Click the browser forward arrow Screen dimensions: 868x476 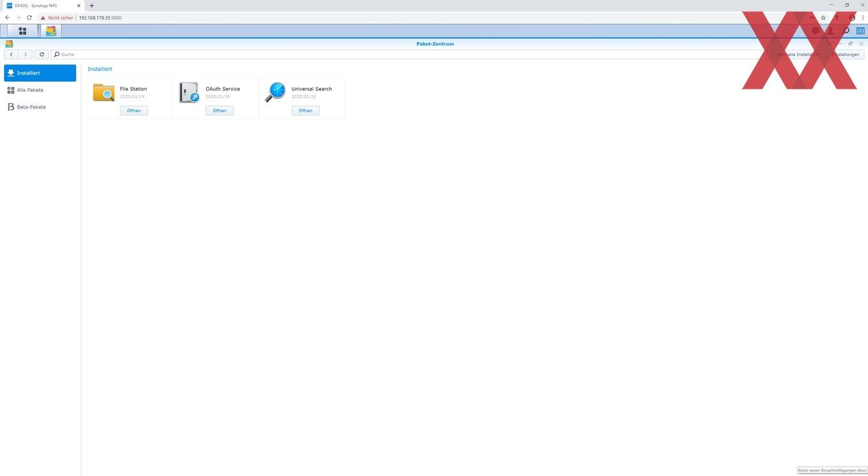pos(18,18)
